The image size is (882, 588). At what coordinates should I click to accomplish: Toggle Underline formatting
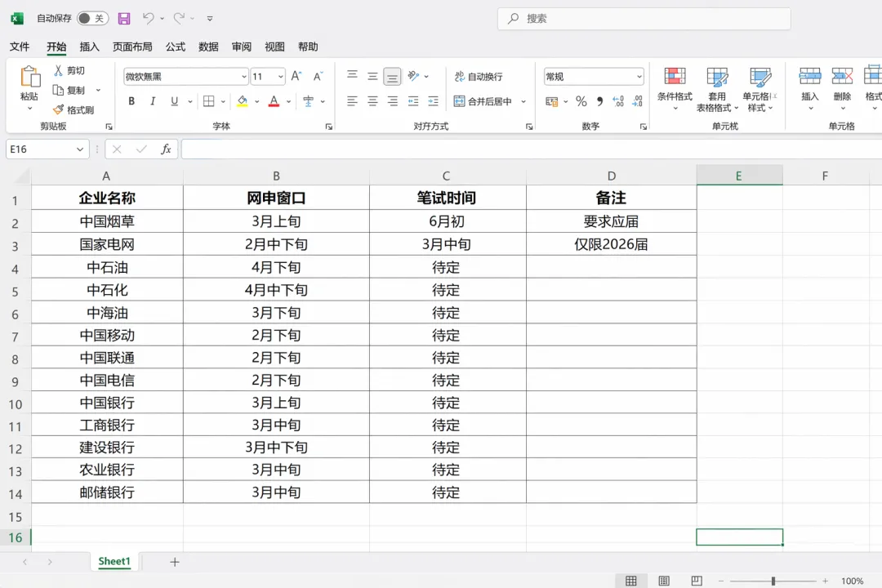[x=175, y=101]
